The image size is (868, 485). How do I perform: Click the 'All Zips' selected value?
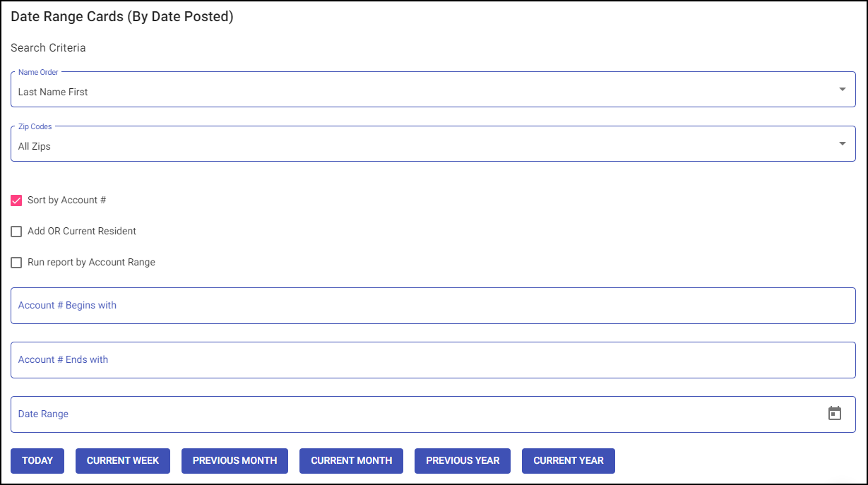pyautogui.click(x=35, y=146)
